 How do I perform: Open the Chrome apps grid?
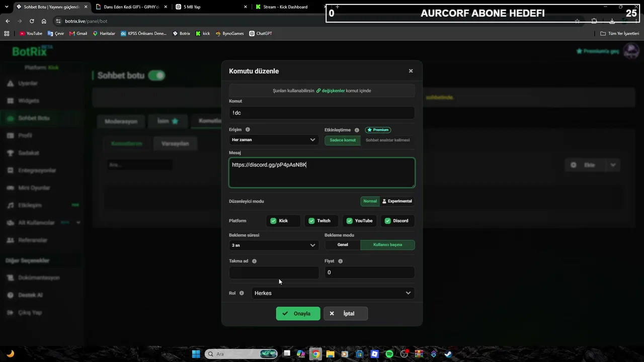(x=7, y=34)
